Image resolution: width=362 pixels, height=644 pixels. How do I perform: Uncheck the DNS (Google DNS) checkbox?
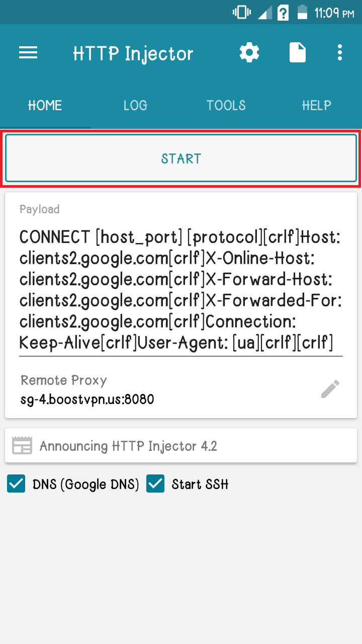[x=16, y=485]
